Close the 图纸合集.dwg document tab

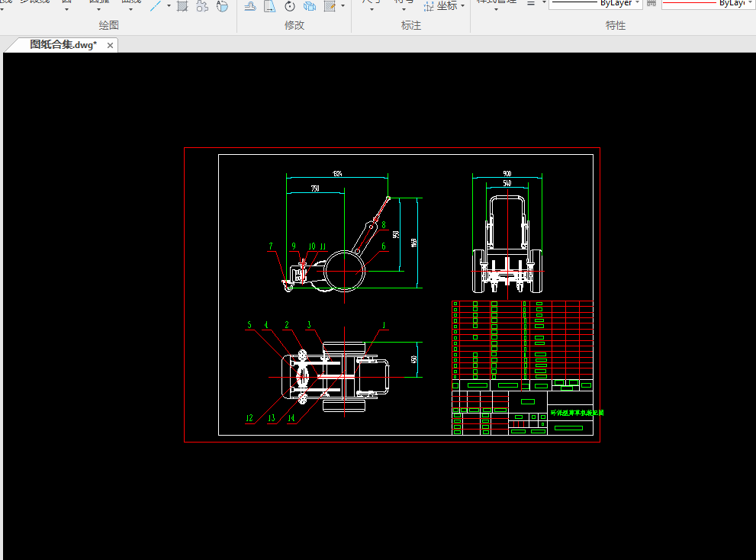[110, 46]
